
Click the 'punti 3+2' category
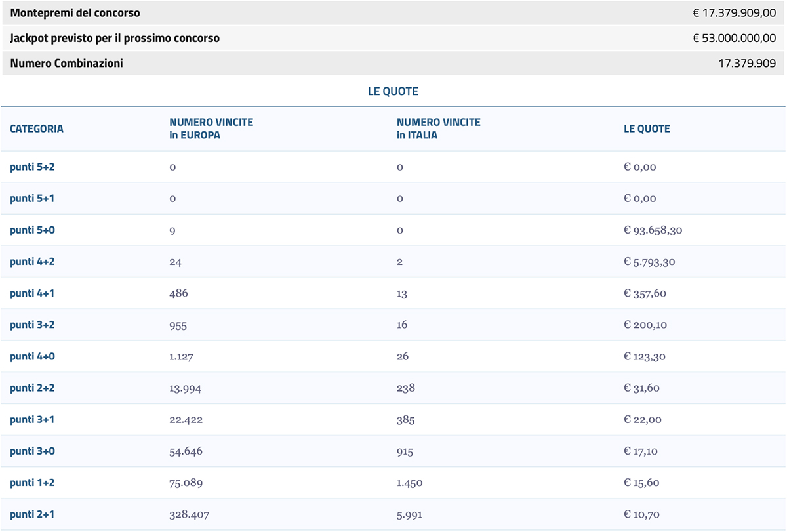[32, 325]
